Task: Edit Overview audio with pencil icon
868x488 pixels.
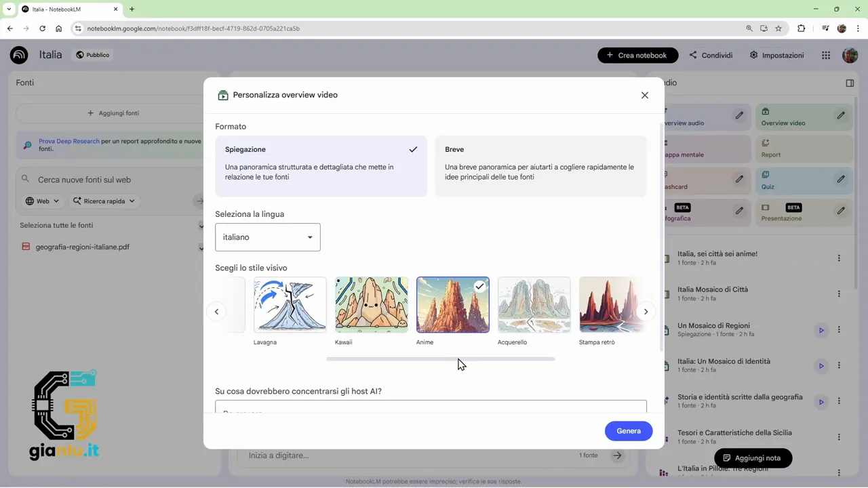Action: [739, 115]
